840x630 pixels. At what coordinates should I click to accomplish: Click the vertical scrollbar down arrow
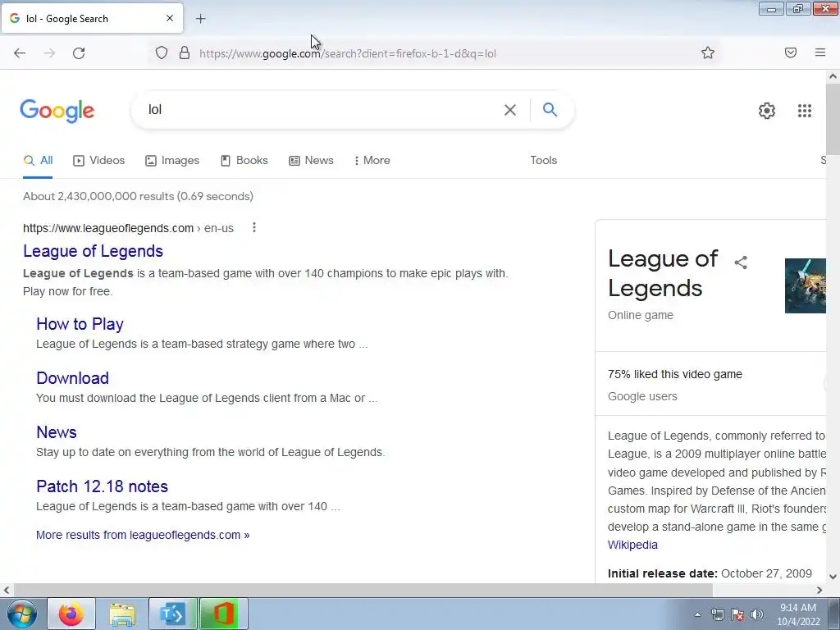coord(833,577)
